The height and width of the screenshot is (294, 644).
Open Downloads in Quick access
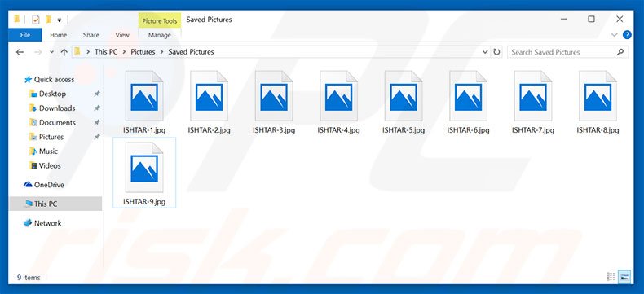click(x=57, y=108)
